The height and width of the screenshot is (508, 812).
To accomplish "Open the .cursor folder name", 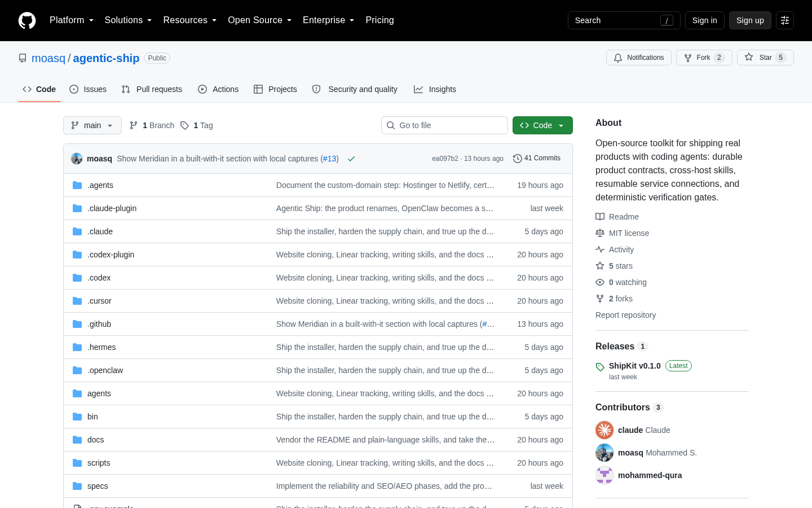I will coord(99,301).
